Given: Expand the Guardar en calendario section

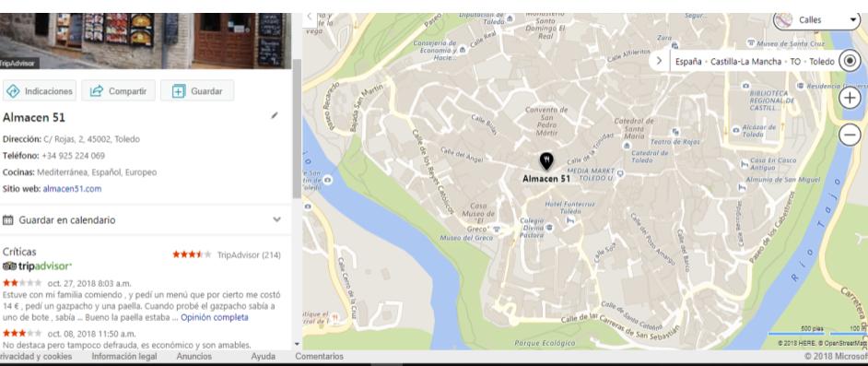Looking at the screenshot, I should pyautogui.click(x=276, y=219).
